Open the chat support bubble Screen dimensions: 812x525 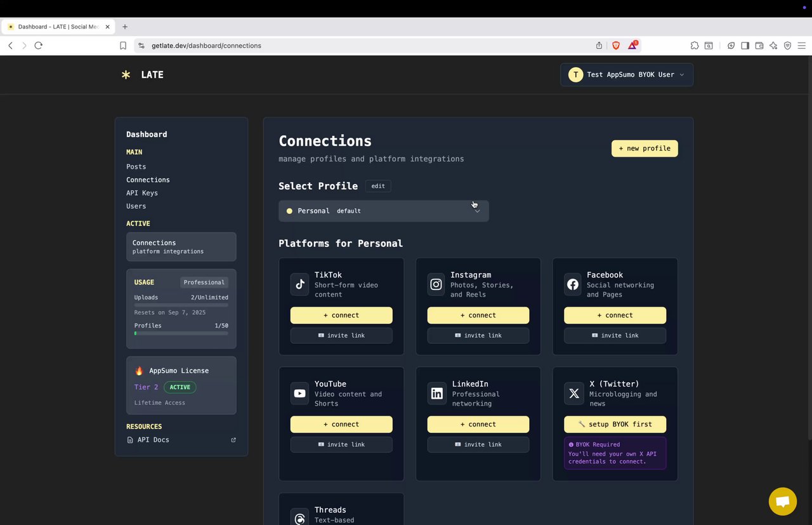782,502
